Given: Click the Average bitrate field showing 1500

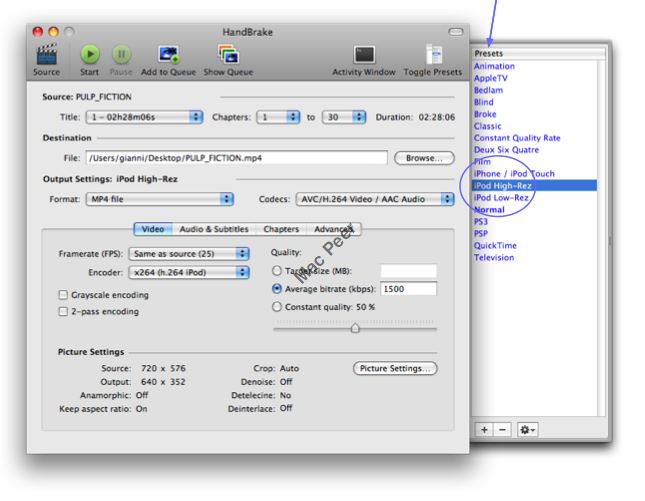Looking at the screenshot, I should click(x=408, y=289).
